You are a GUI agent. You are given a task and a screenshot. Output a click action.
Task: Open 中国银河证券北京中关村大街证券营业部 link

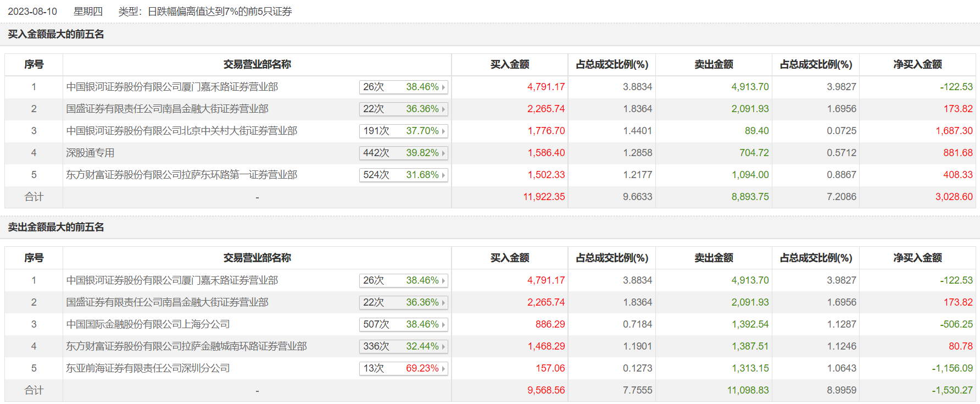(x=181, y=131)
